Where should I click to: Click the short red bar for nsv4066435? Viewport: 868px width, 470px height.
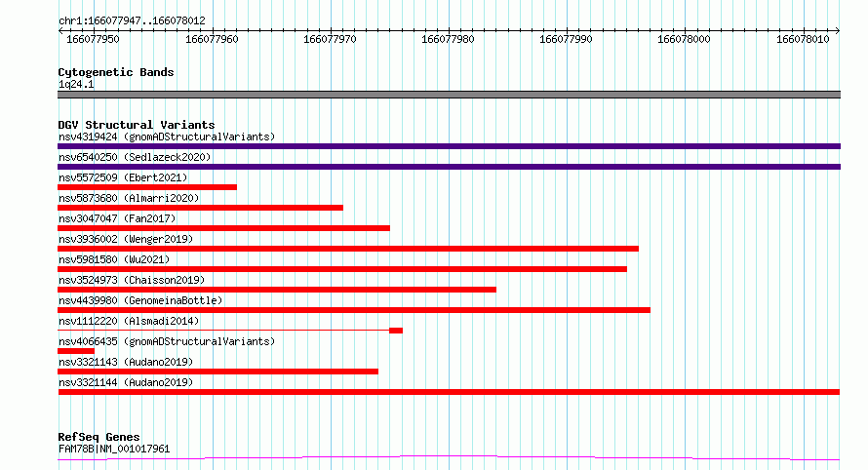(x=76, y=351)
